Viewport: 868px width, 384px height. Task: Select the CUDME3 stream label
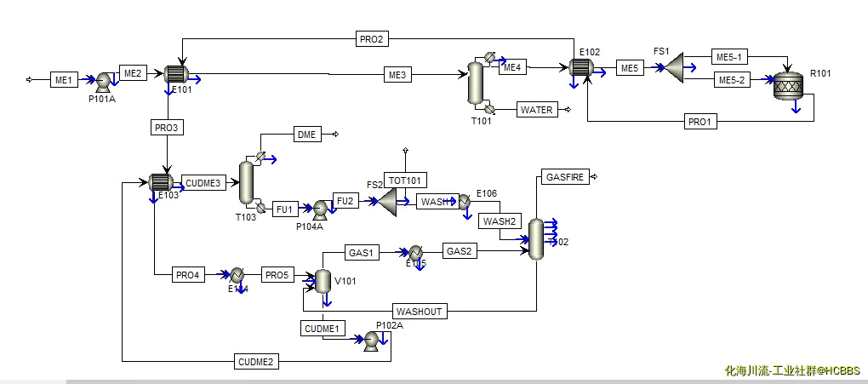203,183
